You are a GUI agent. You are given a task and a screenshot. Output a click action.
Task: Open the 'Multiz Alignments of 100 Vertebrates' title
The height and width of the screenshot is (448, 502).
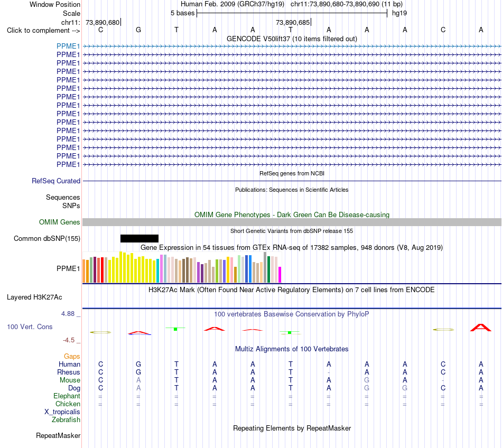(292, 349)
